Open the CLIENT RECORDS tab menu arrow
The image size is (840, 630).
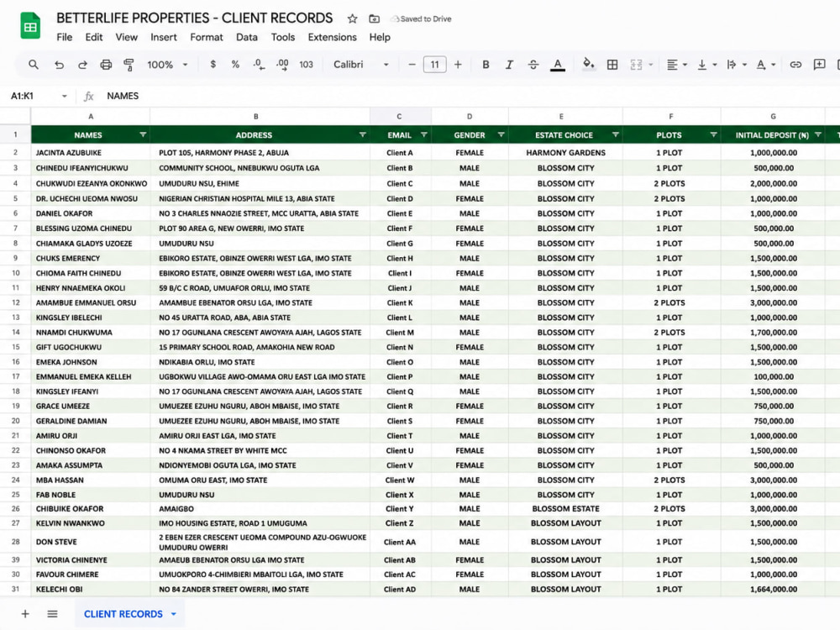pyautogui.click(x=174, y=614)
